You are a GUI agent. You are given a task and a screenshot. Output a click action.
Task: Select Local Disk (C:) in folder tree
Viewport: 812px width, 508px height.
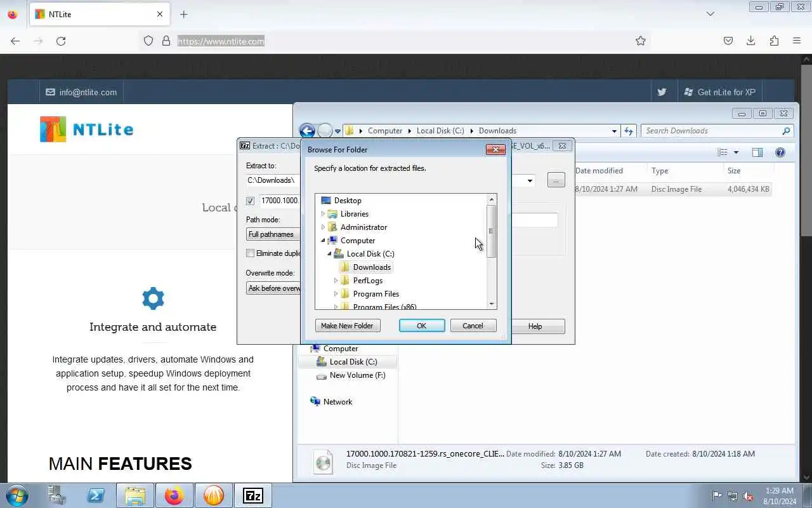[370, 254]
